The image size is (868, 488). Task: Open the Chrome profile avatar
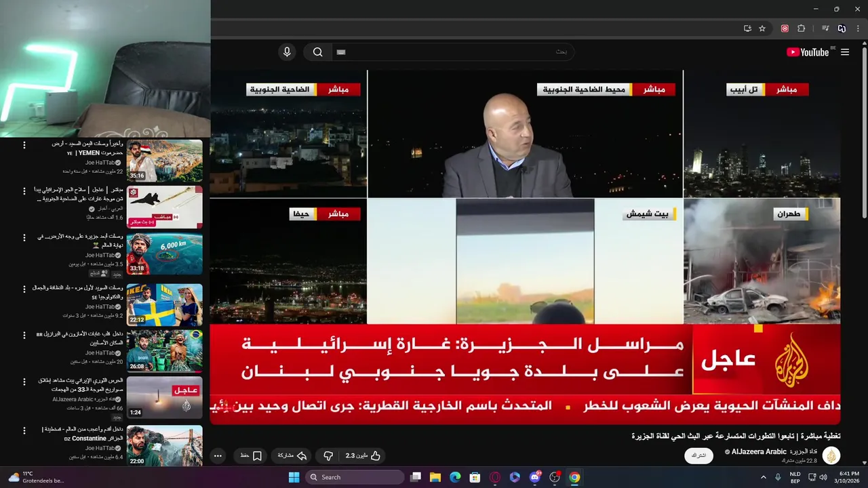[842, 28]
